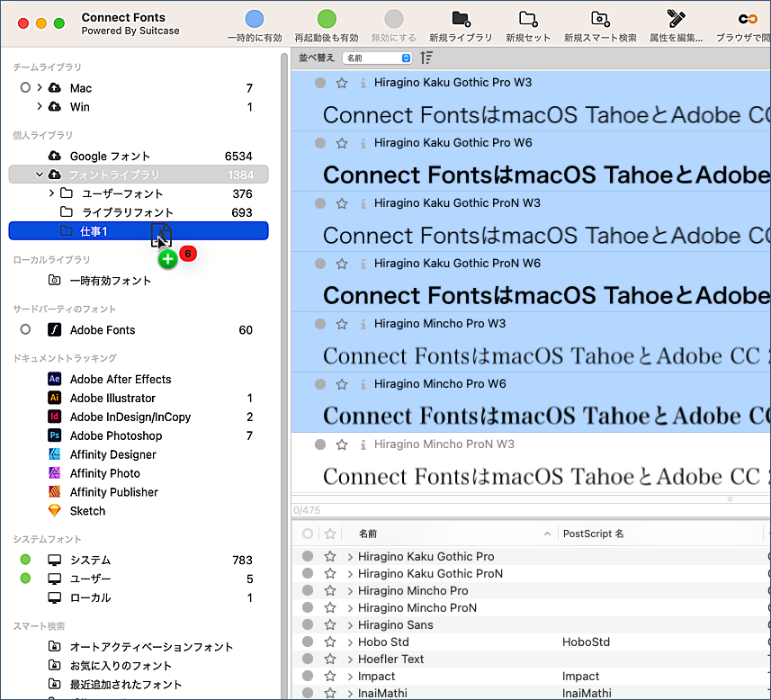Expand the Hiragino Sans font family
This screenshot has height=700, width=771.
pyautogui.click(x=350, y=625)
